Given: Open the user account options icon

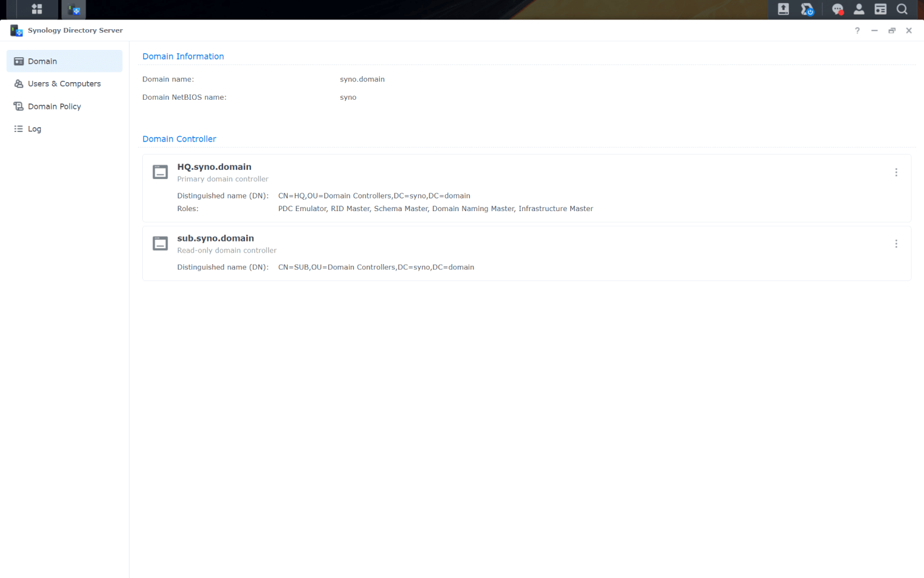Looking at the screenshot, I should click(x=859, y=9).
